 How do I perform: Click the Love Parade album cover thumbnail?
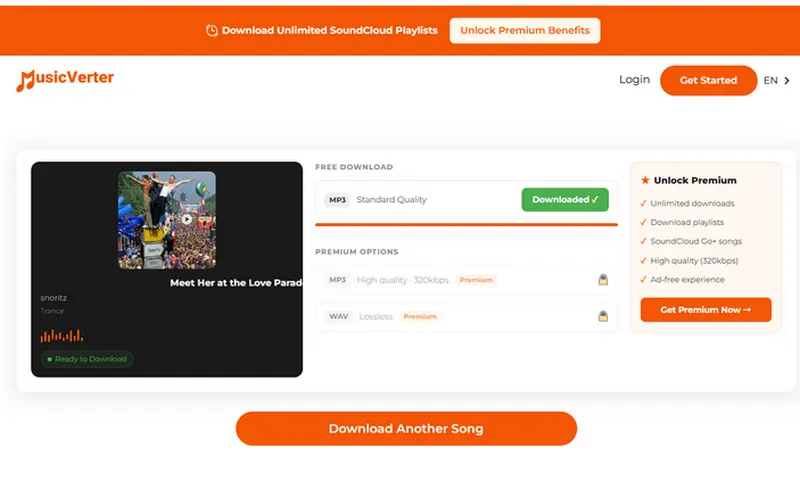[x=167, y=220]
